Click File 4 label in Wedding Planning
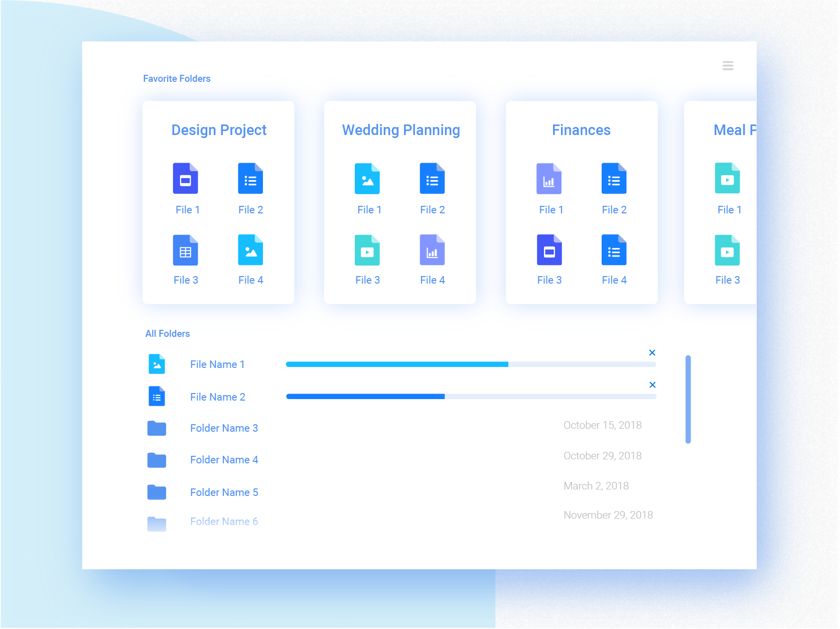This screenshot has height=629, width=840. click(432, 280)
